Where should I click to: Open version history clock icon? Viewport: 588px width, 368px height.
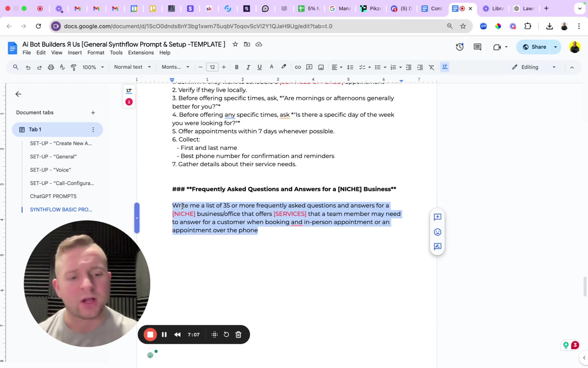460,47
